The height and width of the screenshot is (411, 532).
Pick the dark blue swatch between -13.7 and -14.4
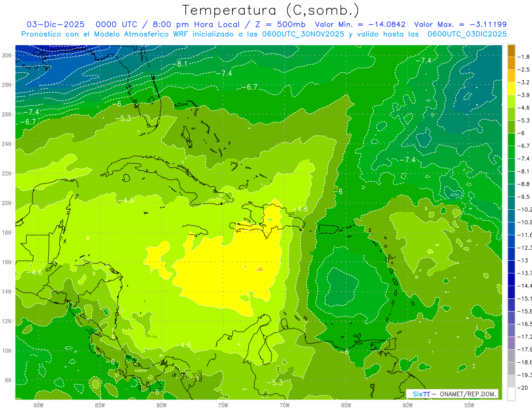[x=511, y=279]
